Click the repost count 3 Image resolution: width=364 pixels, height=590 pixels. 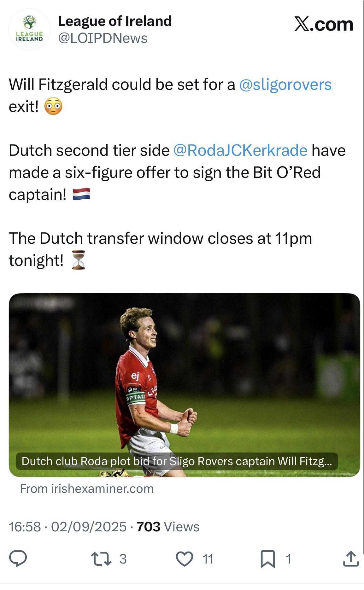point(123,559)
